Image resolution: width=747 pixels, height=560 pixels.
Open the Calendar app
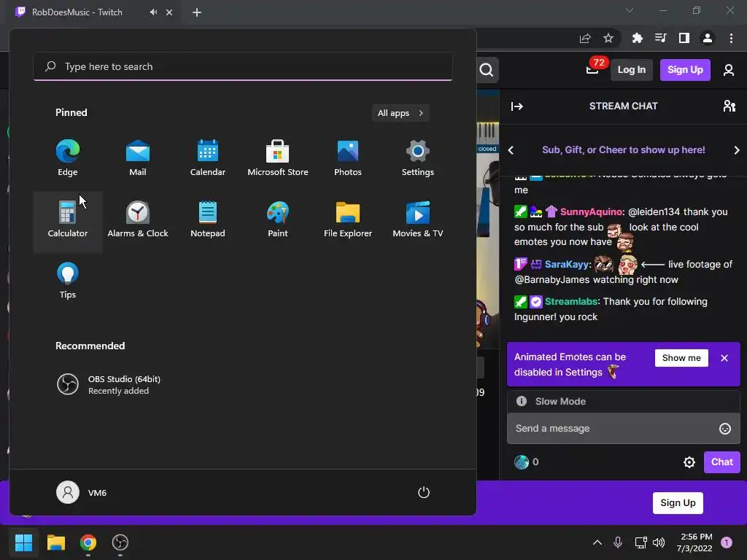208,158
